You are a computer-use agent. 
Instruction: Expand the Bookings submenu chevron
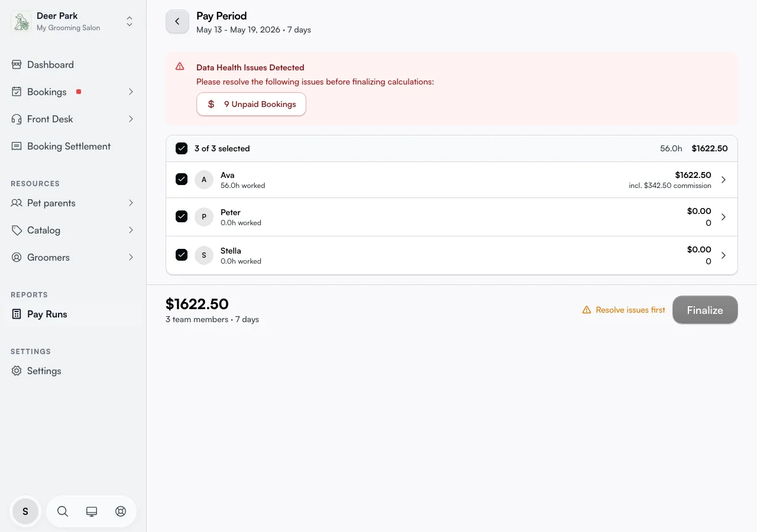pos(131,92)
